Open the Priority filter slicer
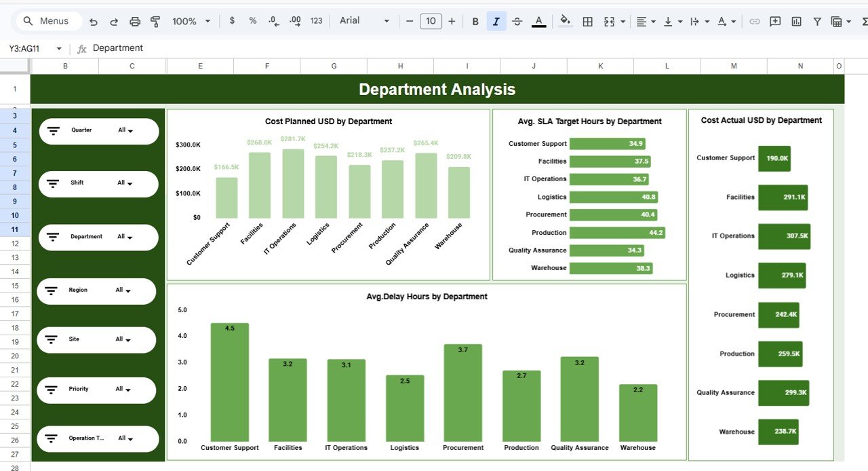The width and height of the screenshot is (868, 471). [x=96, y=390]
